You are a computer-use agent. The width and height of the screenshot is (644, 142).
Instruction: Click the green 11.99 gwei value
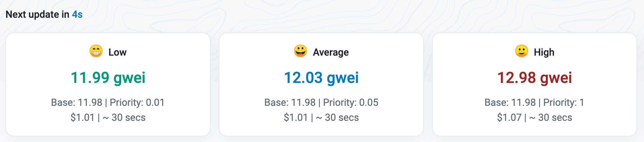pos(108,78)
